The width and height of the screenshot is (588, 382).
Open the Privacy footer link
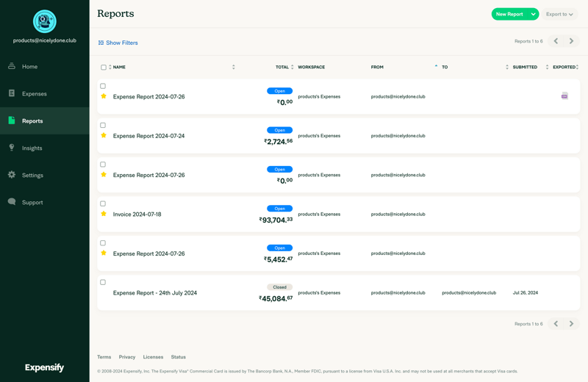click(127, 357)
